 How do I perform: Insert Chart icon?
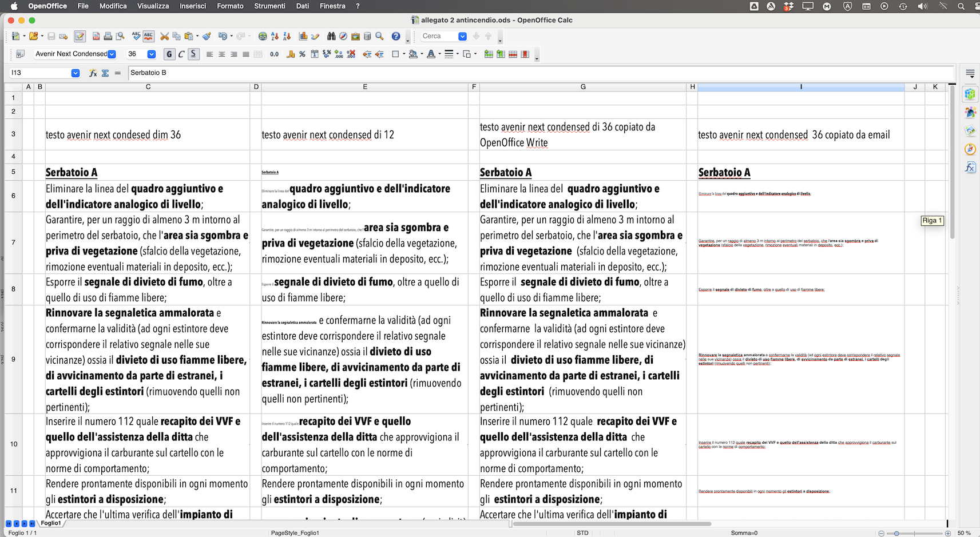pos(303,36)
